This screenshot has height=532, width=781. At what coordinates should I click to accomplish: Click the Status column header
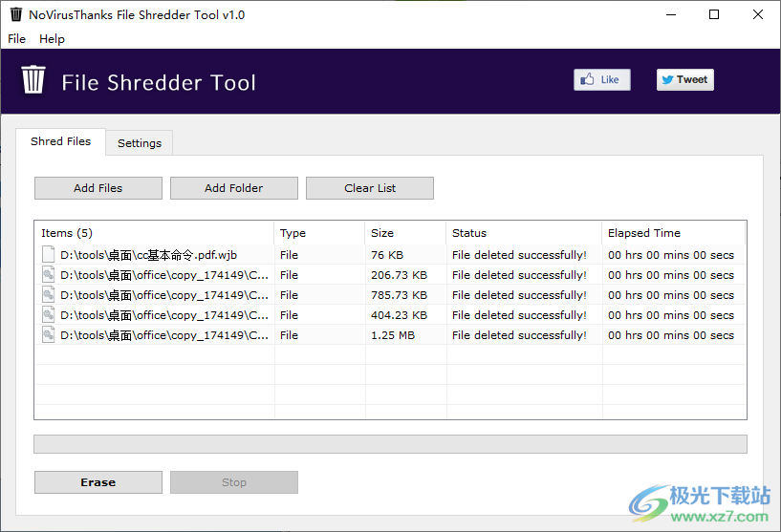(524, 233)
